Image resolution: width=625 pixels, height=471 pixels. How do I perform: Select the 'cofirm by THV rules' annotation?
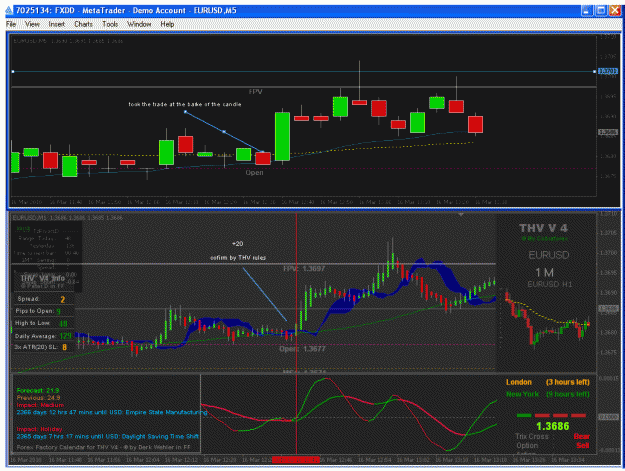(x=238, y=258)
